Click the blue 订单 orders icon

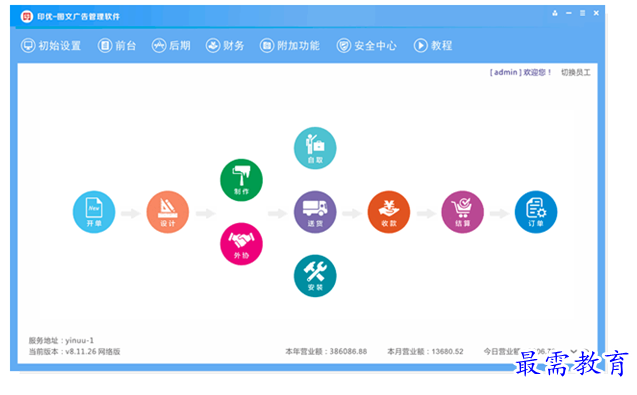536,212
